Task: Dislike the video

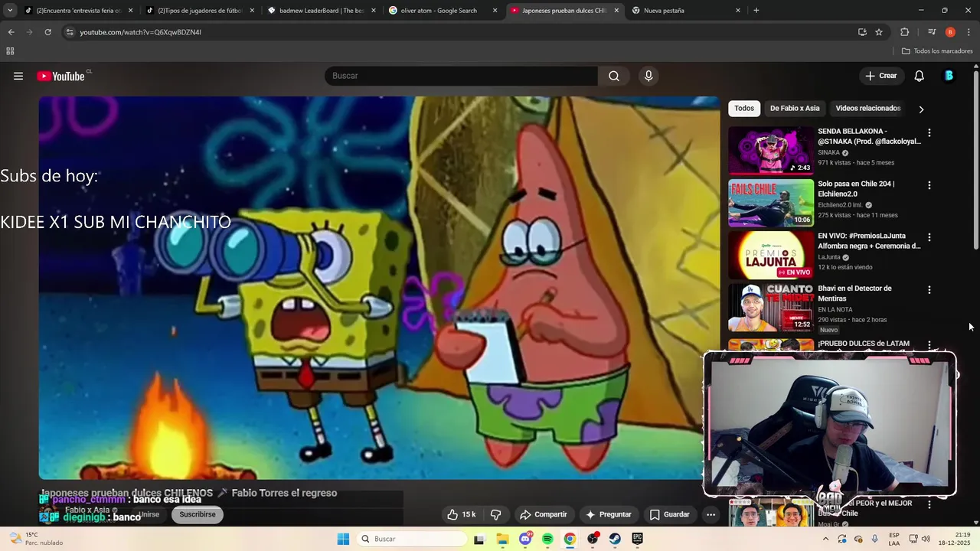Action: tap(495, 514)
